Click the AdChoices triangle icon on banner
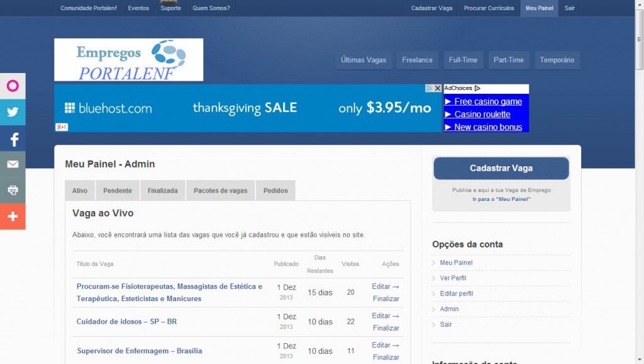 pos(429,88)
